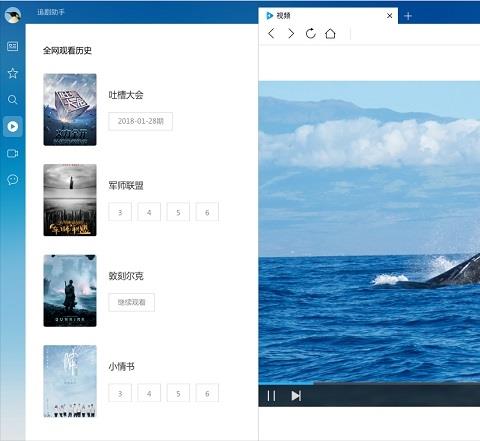Go forward in the browser pane

click(x=291, y=33)
